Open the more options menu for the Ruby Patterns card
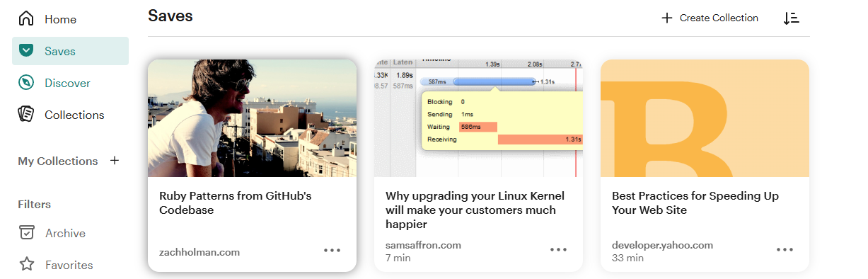Image resolution: width=868 pixels, height=279 pixels. click(x=332, y=250)
